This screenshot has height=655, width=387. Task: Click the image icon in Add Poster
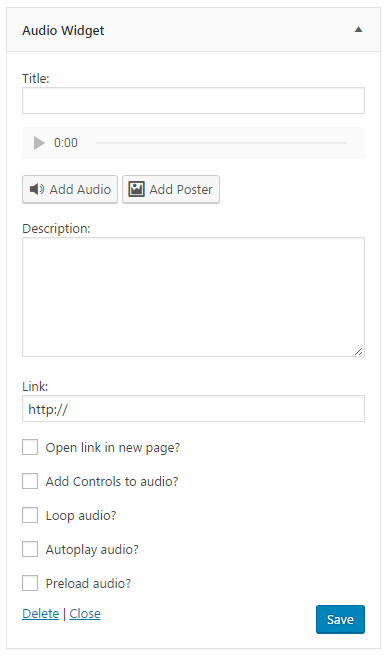click(x=136, y=189)
